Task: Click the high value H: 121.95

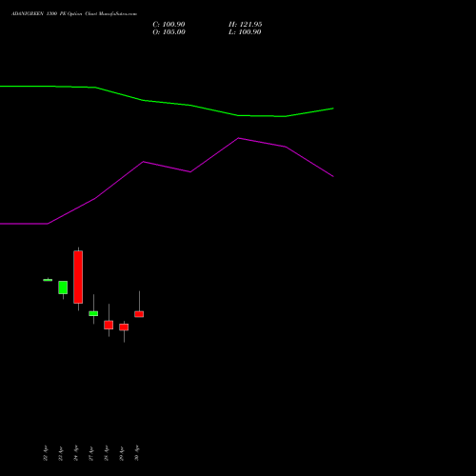Action: pyautogui.click(x=246, y=25)
